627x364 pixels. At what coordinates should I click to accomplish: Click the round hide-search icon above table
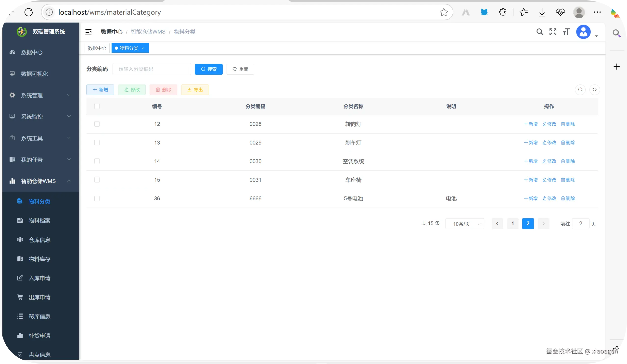(580, 90)
